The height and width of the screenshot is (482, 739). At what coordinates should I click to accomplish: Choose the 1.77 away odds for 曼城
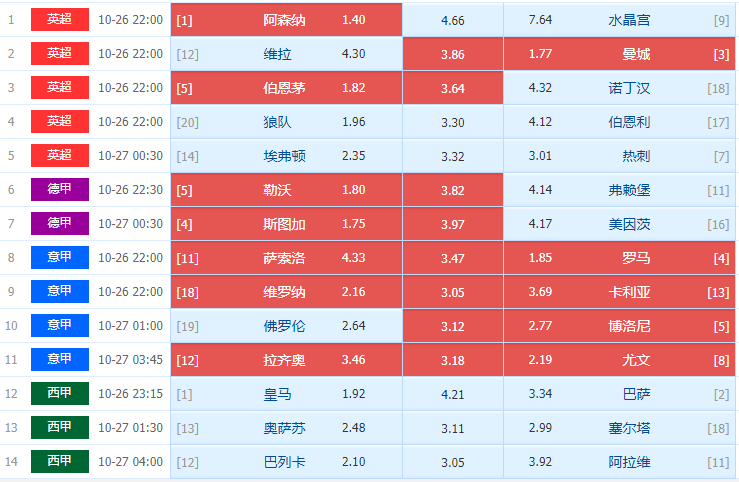[x=540, y=53]
